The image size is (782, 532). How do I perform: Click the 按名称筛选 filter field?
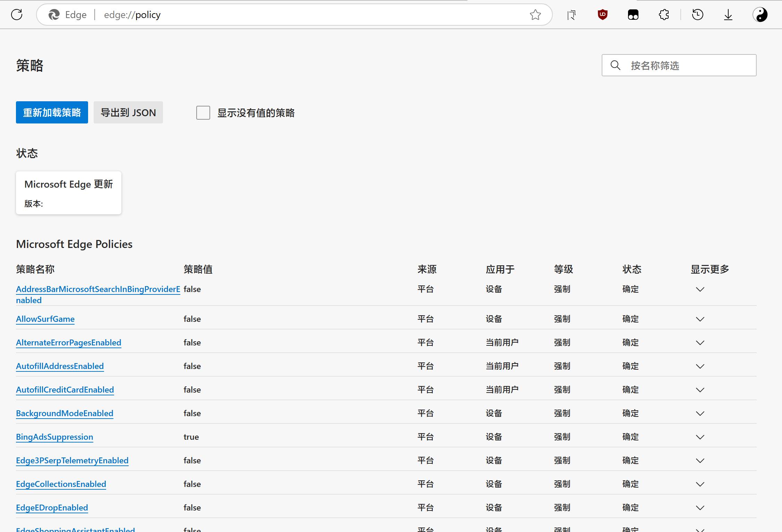point(679,65)
